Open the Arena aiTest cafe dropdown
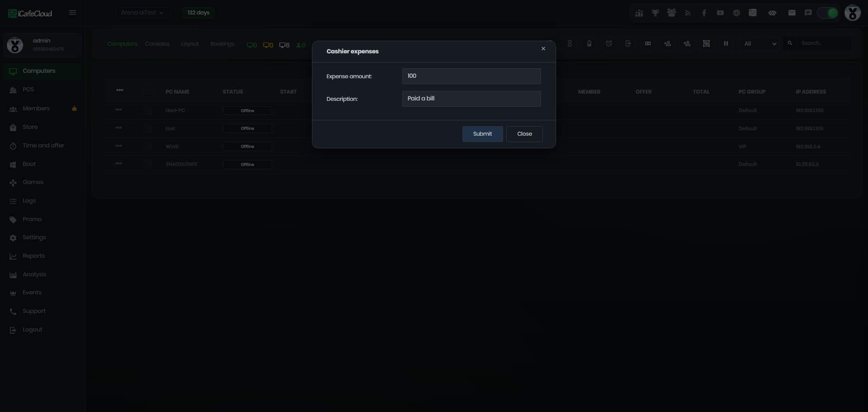The width and height of the screenshot is (868, 412). pos(143,13)
